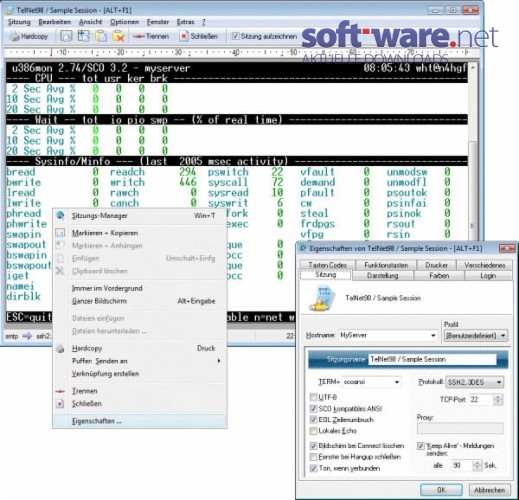
Task: Toggle Bildschirm bei Connect löschen checkbox
Action: pyautogui.click(x=313, y=446)
